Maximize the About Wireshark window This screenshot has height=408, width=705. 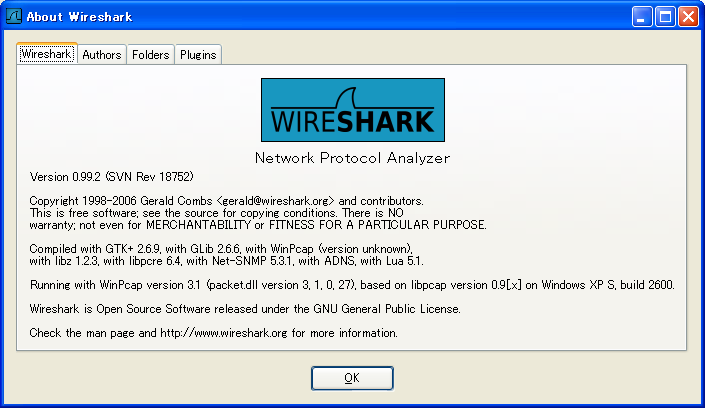(x=665, y=17)
